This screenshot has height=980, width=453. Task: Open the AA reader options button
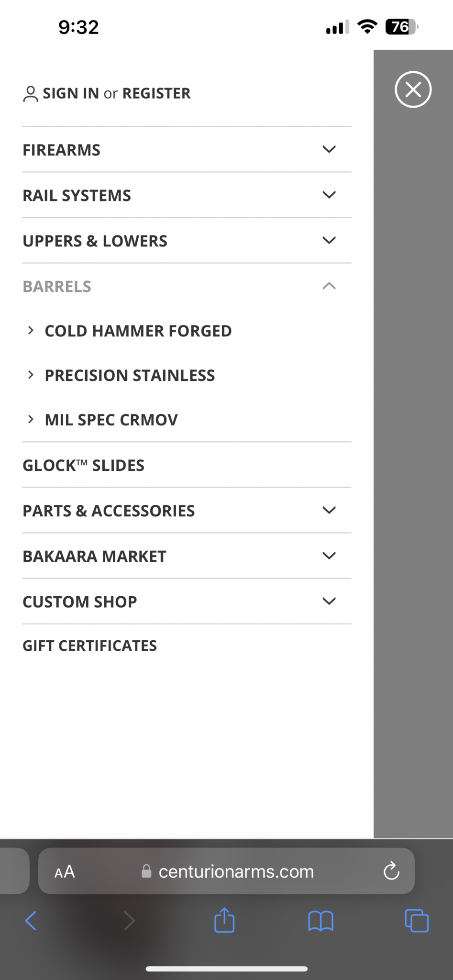point(65,872)
